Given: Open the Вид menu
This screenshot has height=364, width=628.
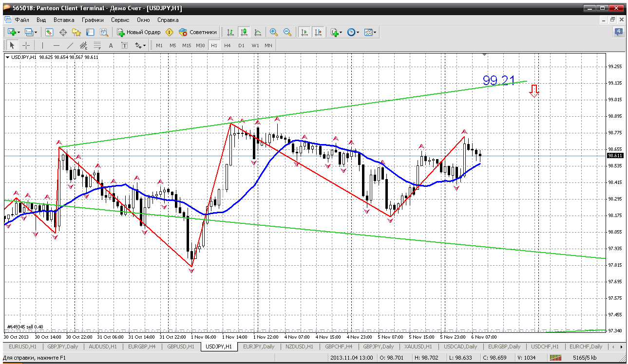Looking at the screenshot, I should click(x=41, y=20).
